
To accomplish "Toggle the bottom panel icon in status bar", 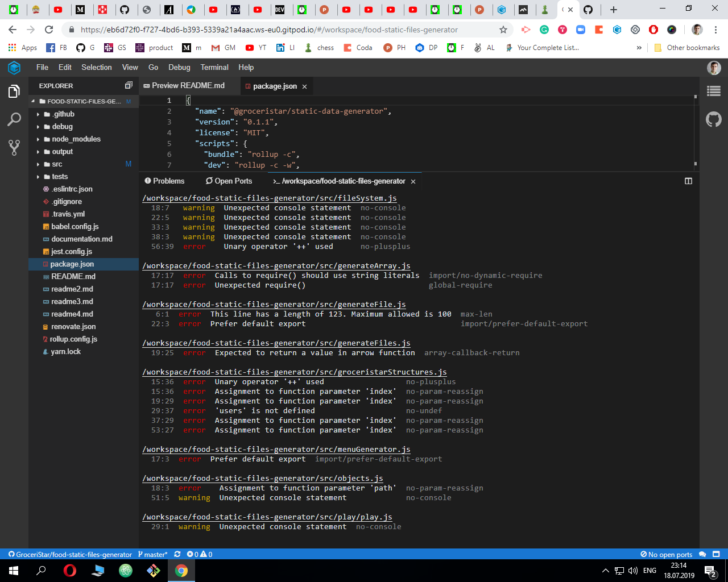I will (x=716, y=554).
